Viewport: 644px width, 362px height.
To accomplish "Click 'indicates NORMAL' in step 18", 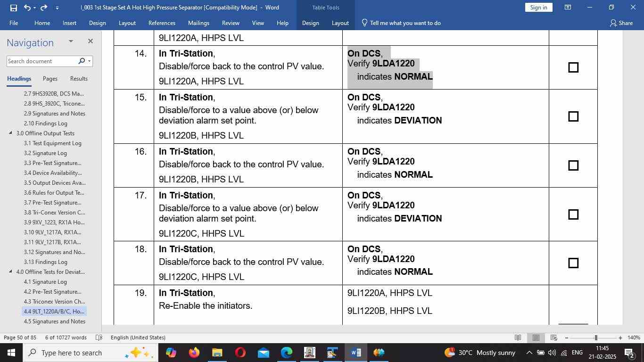I will click(x=395, y=272).
